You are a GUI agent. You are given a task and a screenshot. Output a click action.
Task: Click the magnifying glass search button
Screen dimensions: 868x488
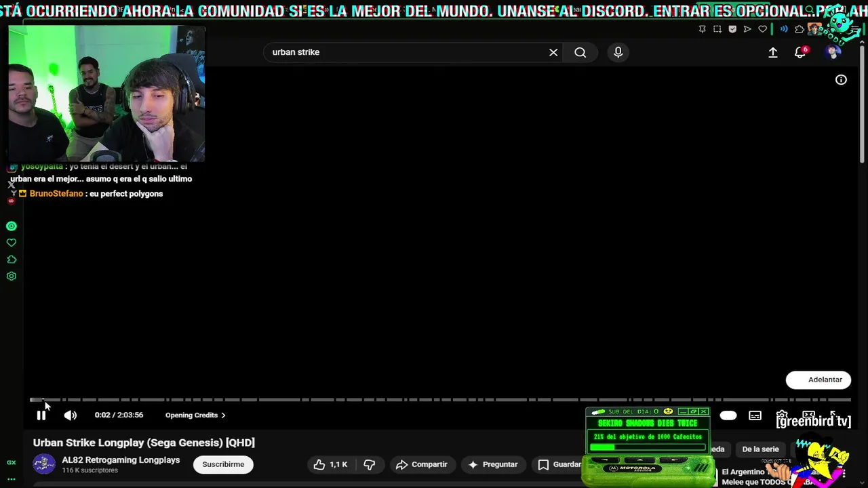[580, 52]
